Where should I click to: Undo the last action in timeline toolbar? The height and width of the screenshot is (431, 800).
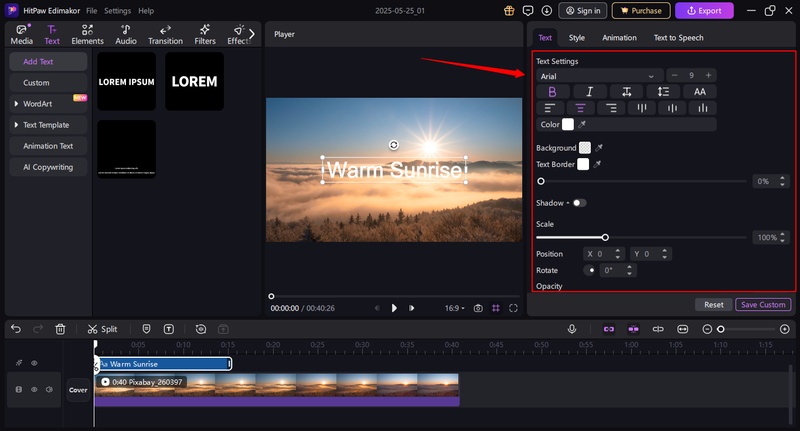(x=16, y=329)
